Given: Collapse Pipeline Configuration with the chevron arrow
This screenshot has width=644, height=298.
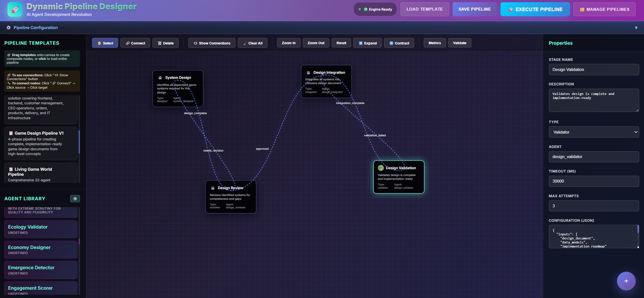Looking at the screenshot, I should (636, 28).
